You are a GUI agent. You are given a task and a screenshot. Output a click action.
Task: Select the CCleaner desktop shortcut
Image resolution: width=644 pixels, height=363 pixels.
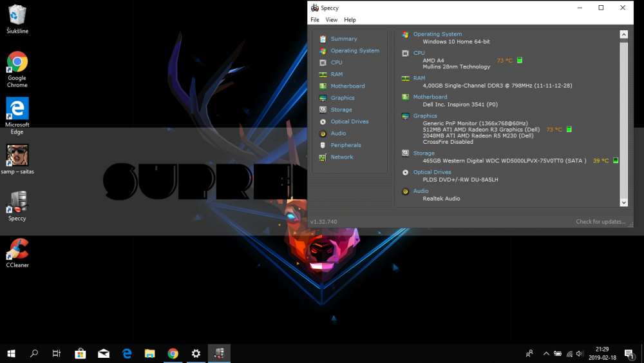(17, 253)
